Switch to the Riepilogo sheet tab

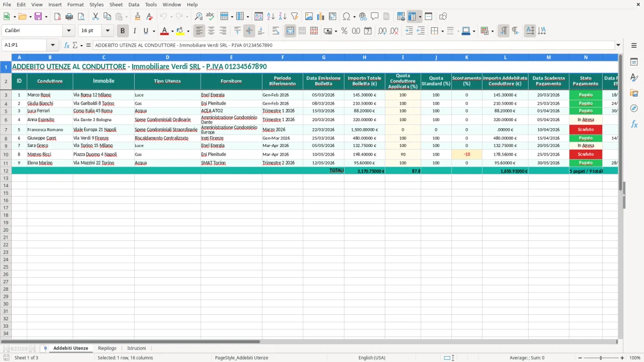107,348
